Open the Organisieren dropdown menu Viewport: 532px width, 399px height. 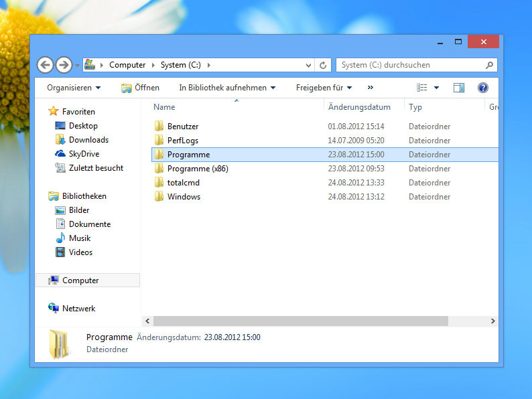tap(74, 88)
